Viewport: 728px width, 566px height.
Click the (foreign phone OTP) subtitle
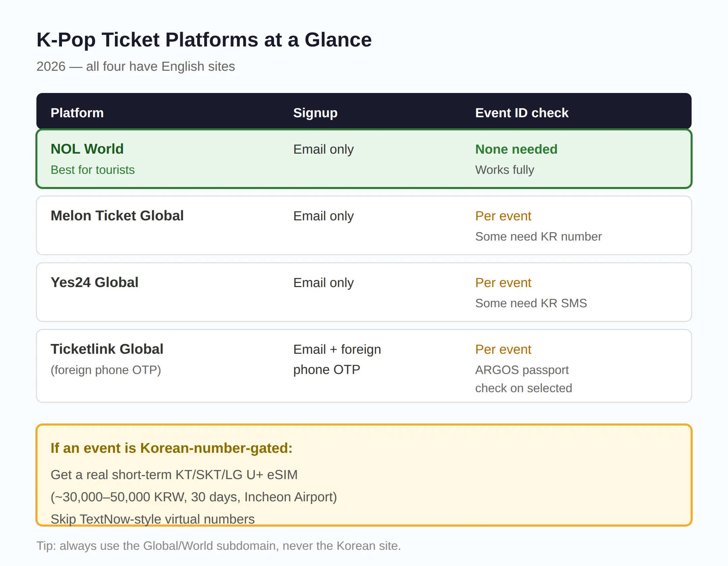[106, 370]
